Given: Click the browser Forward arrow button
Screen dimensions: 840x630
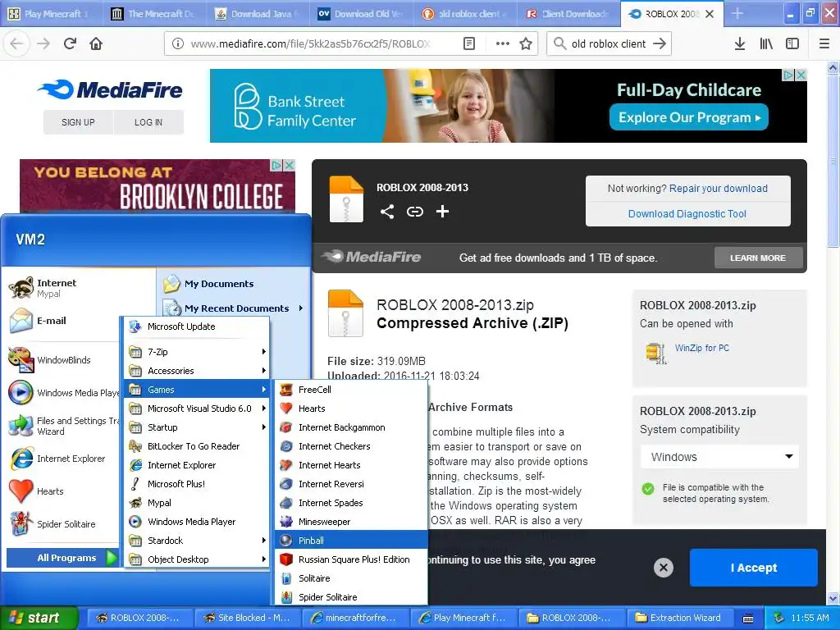Looking at the screenshot, I should (x=43, y=44).
